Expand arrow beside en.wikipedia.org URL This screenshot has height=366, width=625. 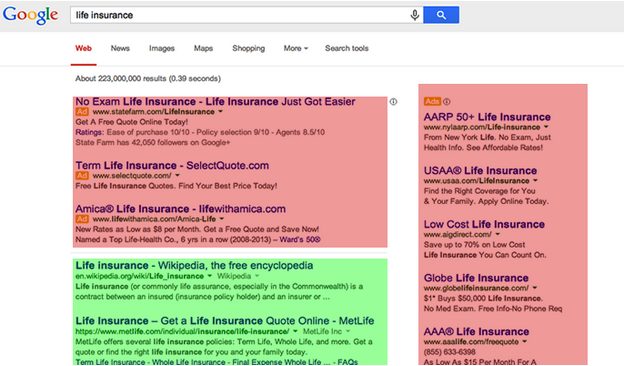coord(210,276)
